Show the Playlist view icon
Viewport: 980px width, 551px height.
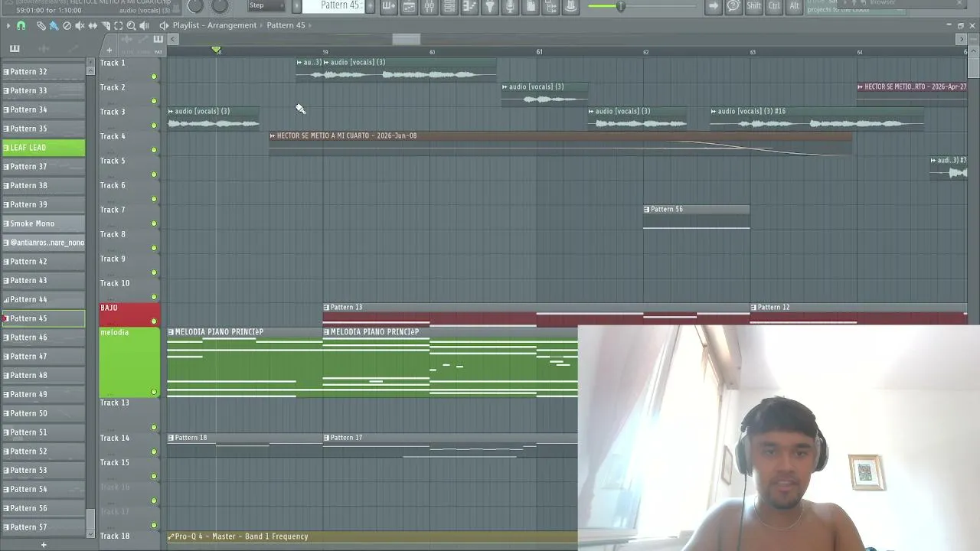(x=410, y=7)
